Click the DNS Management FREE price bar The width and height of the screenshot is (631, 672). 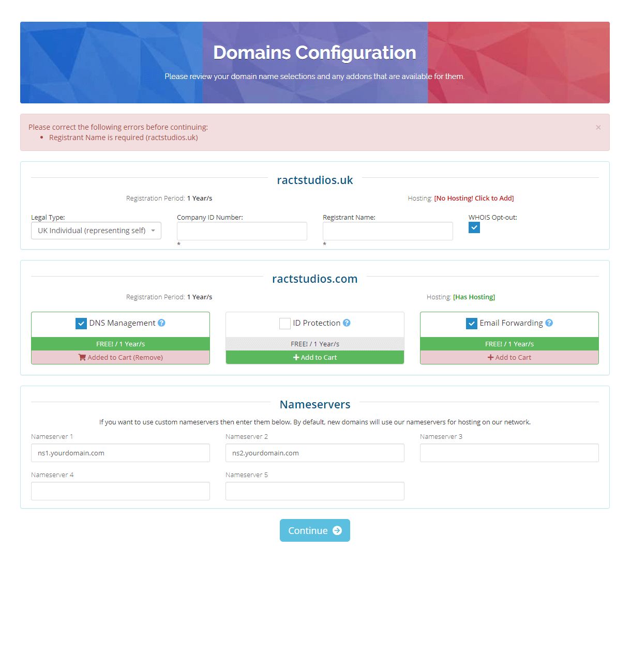tap(121, 344)
